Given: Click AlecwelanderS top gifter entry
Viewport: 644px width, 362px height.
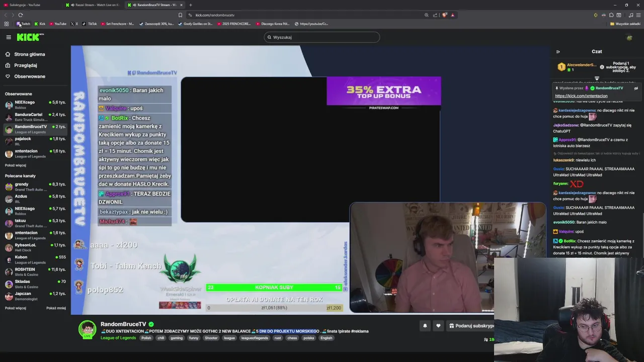Looking at the screenshot, I should coord(577,67).
